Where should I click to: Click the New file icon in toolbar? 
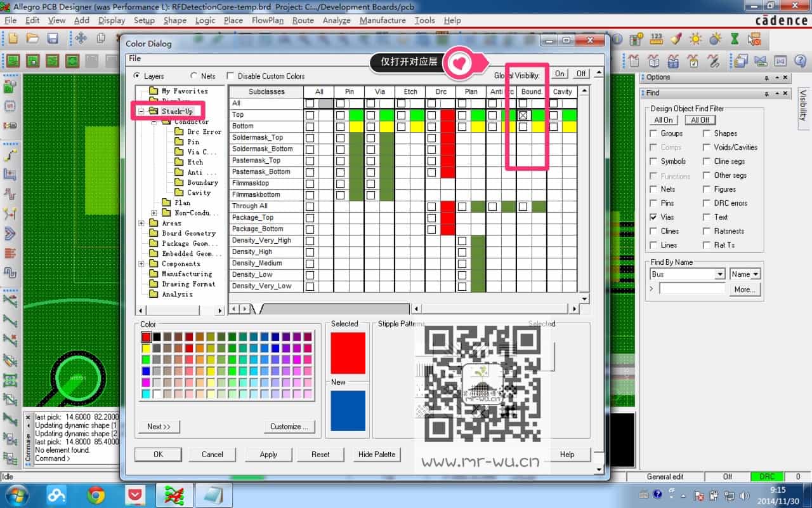point(13,39)
